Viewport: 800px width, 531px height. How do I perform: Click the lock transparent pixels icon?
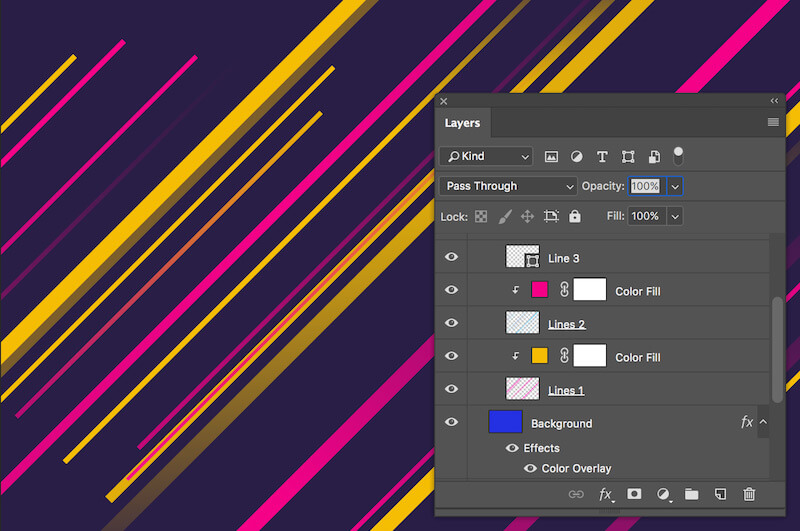pyautogui.click(x=481, y=216)
